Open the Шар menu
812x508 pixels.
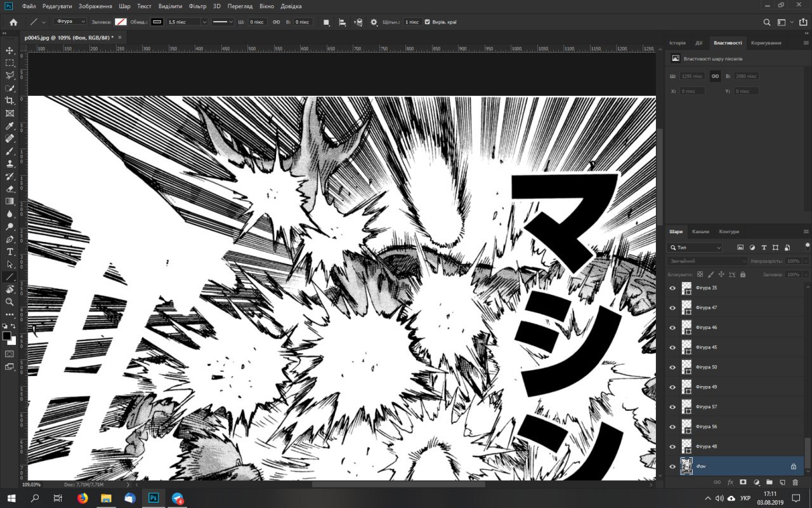tap(124, 6)
